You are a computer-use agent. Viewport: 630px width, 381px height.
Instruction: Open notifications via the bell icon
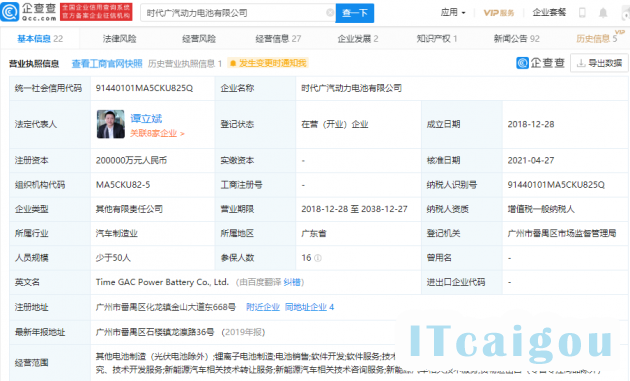(x=603, y=13)
